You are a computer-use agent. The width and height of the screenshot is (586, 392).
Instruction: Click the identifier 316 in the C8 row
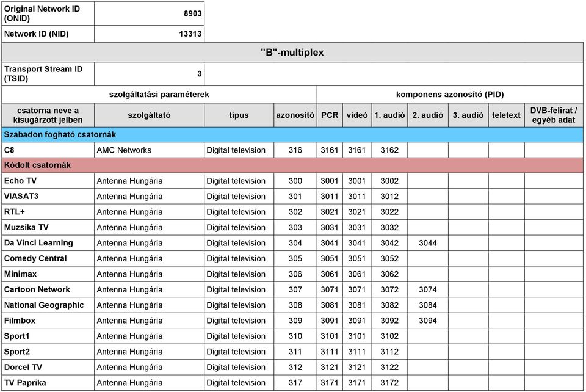295,150
